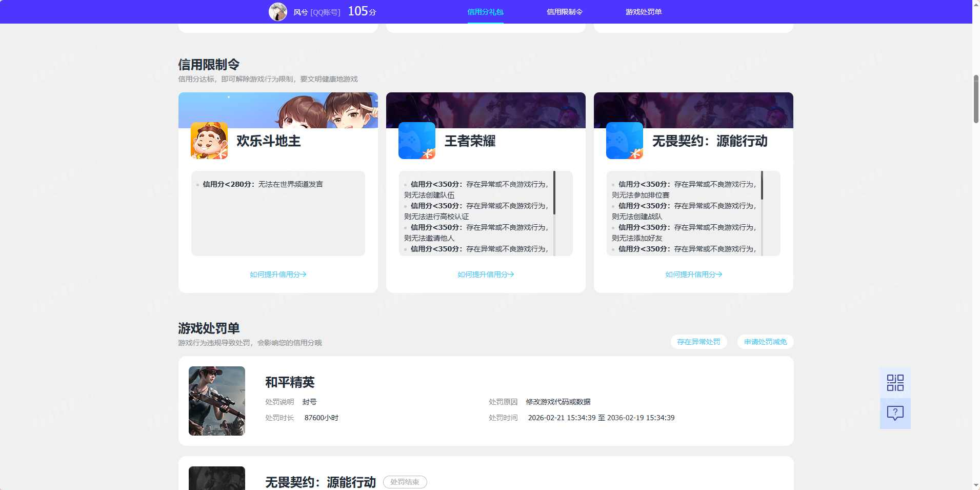Click the 87600小时 penalty duration
This screenshot has width=980, height=490.
(x=322, y=418)
